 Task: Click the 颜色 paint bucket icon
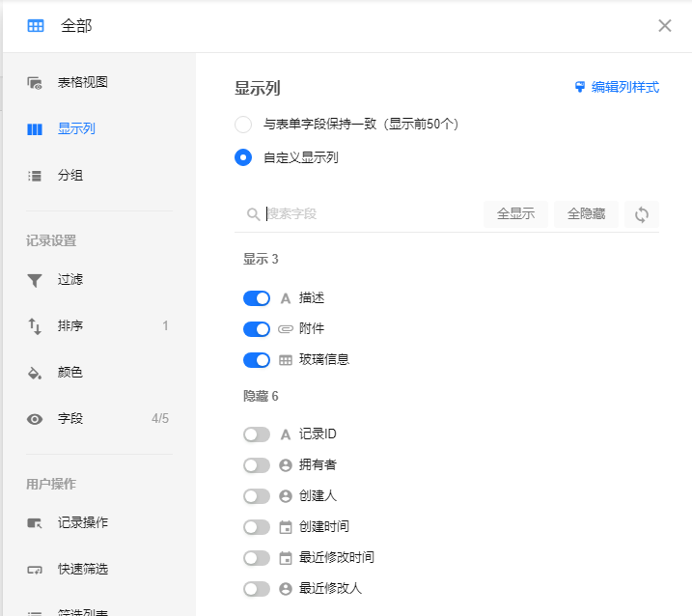[35, 373]
